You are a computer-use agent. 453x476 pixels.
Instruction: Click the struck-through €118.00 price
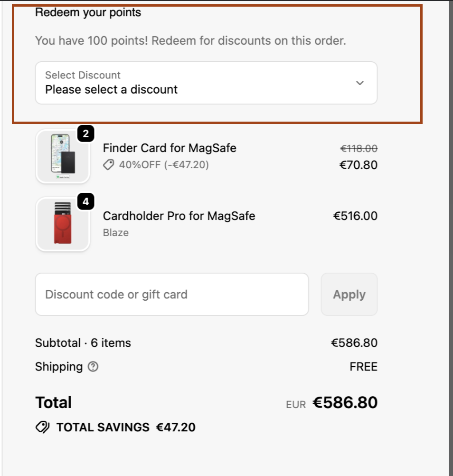click(359, 149)
